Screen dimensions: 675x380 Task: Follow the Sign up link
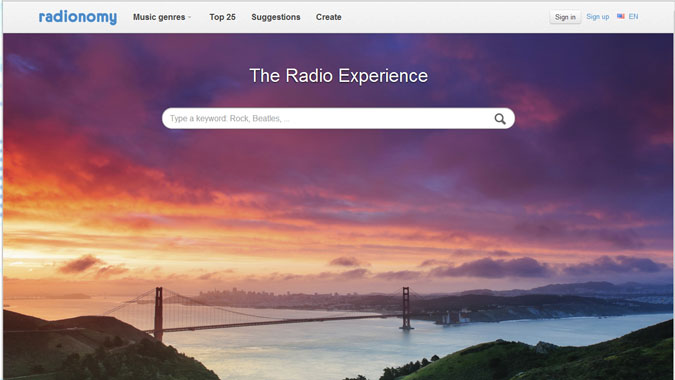[598, 17]
